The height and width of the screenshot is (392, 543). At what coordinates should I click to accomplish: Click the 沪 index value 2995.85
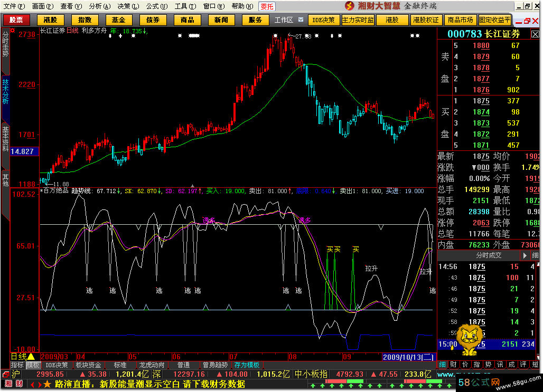50,375
